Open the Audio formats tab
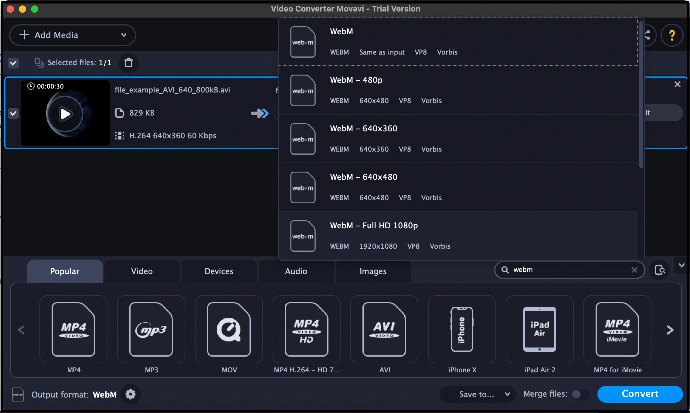Viewport: 690px width, 413px height. (x=296, y=271)
